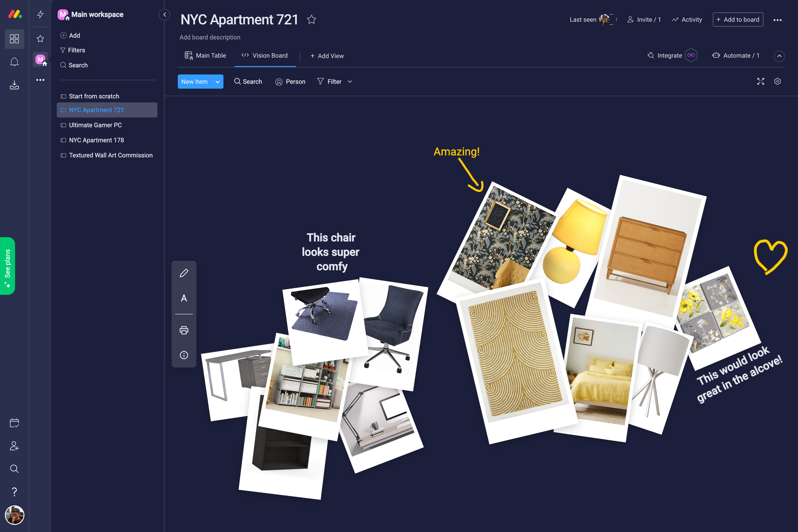Collapse the board header with chevron

(x=779, y=56)
